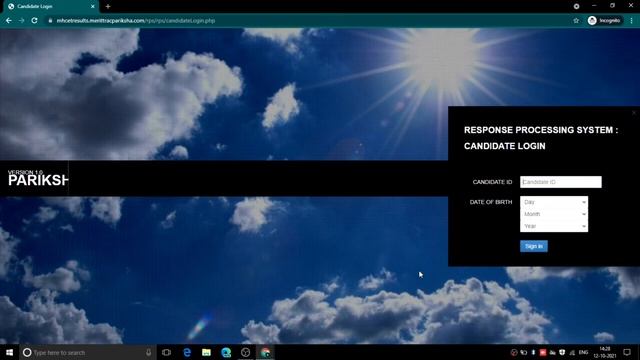640x360 pixels.
Task: Open Task View from the taskbar
Action: coord(166,352)
